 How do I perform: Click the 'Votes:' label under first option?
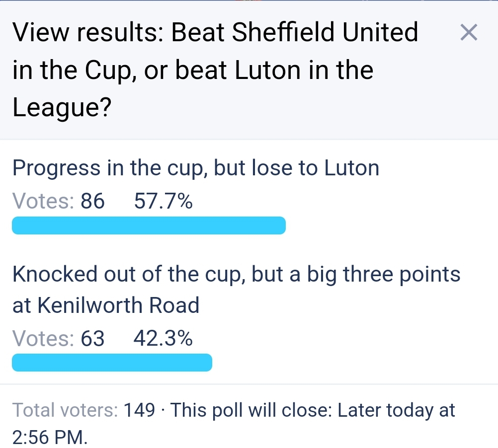pyautogui.click(x=44, y=201)
